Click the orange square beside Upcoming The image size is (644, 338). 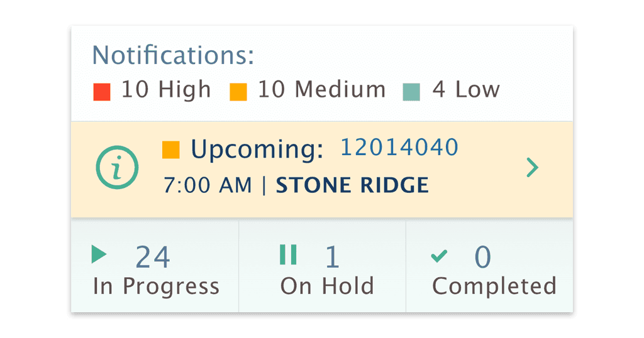point(170,150)
